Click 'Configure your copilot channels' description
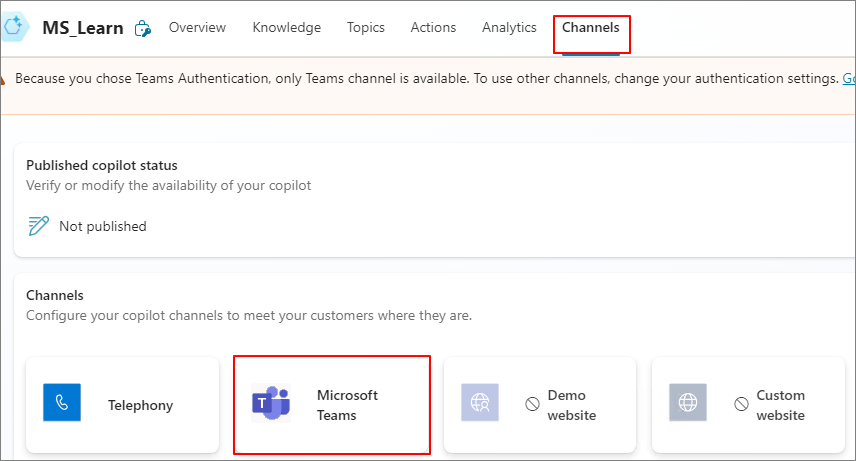 pyautogui.click(x=249, y=316)
